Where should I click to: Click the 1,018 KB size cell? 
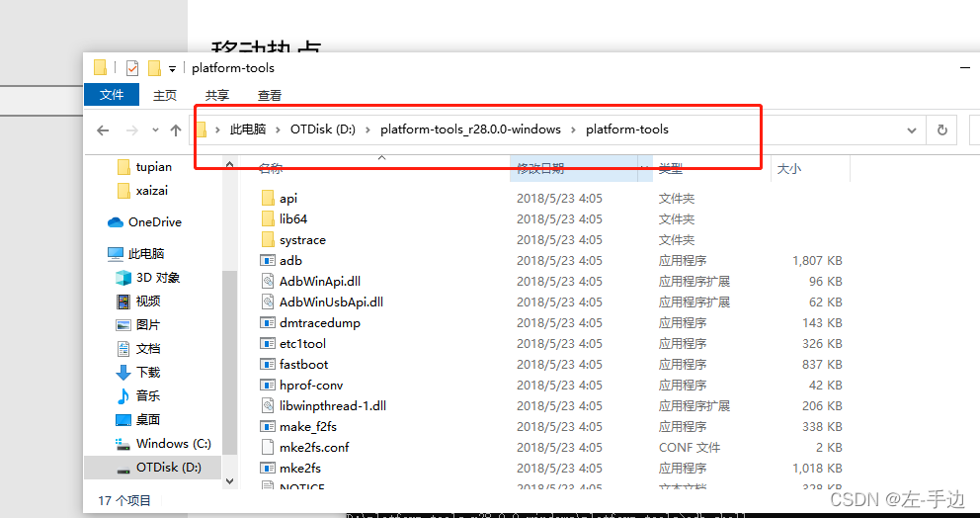(817, 468)
